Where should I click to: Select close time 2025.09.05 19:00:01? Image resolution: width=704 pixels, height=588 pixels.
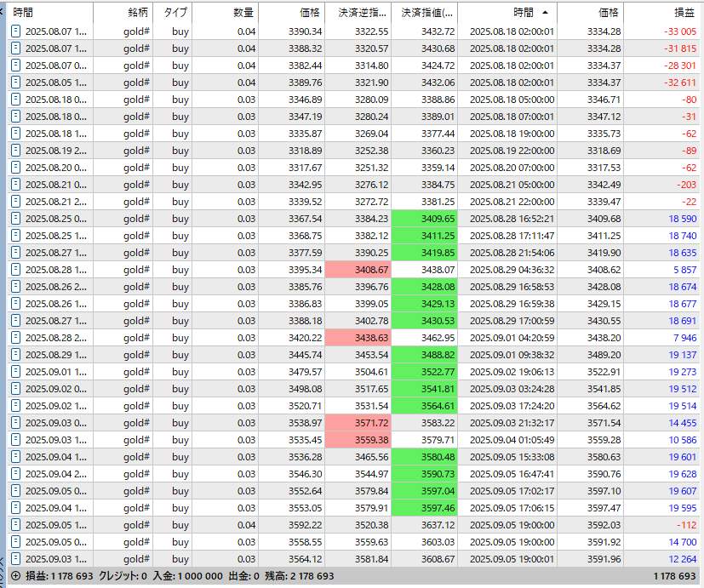pos(512,559)
